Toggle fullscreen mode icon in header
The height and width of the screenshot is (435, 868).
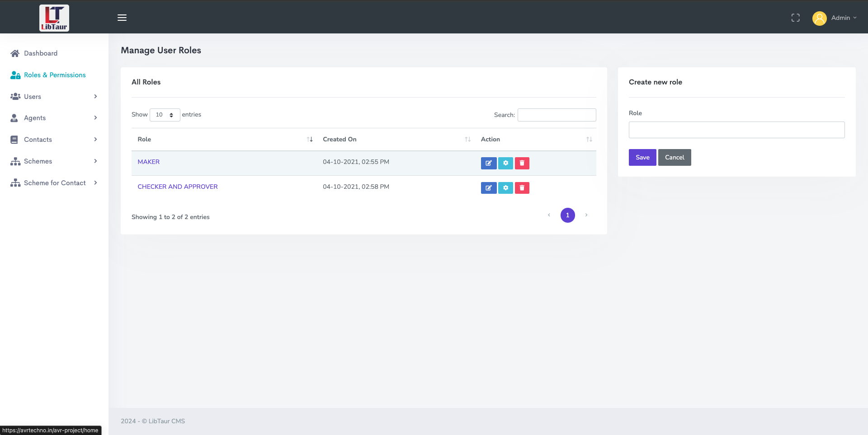pos(795,18)
